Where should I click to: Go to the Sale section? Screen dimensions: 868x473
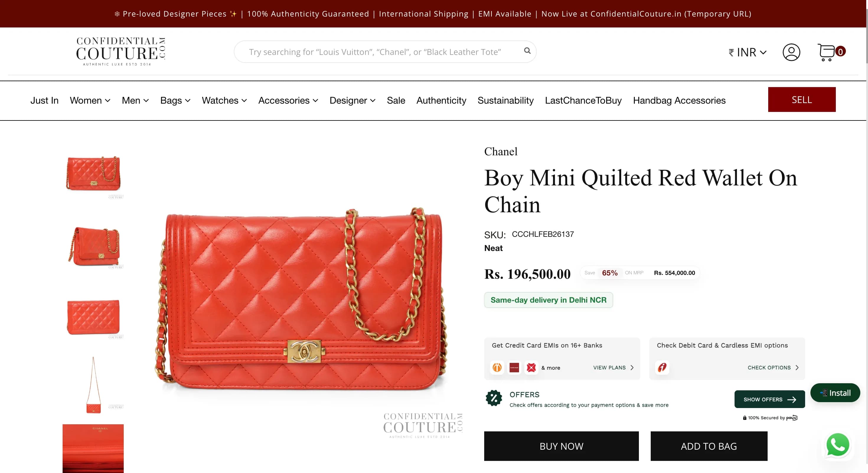coord(396,100)
